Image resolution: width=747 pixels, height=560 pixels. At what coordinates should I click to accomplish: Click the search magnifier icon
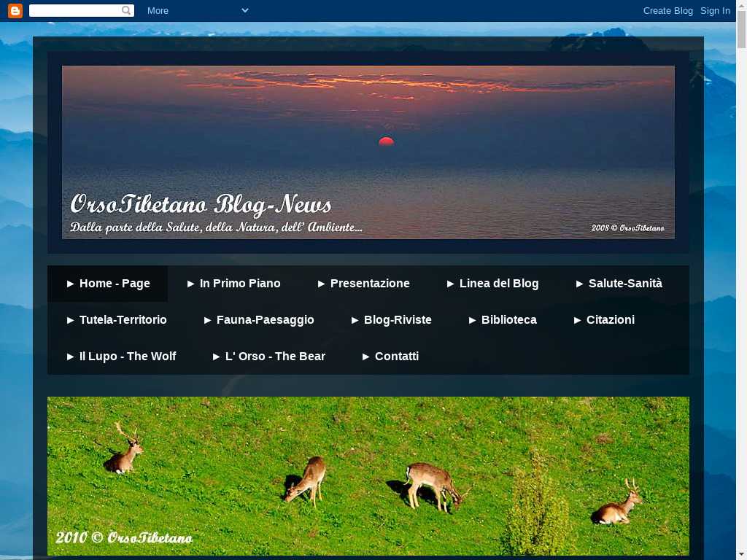[x=127, y=11]
